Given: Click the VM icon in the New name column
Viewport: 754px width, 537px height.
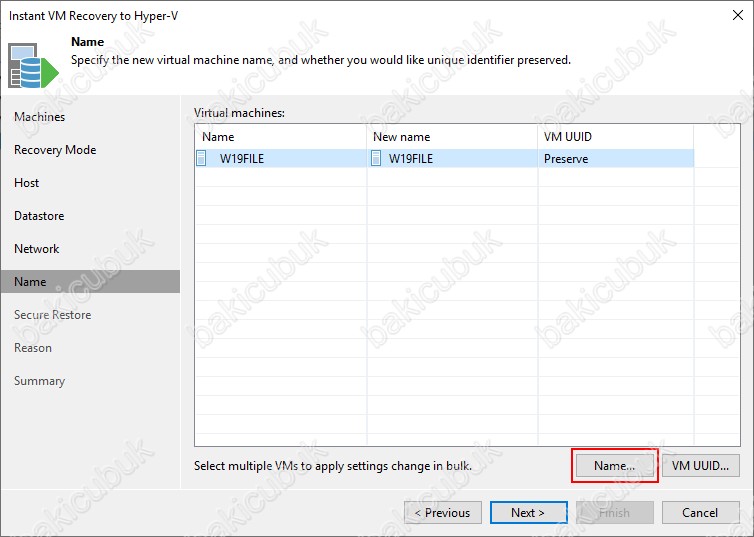Looking at the screenshot, I should (x=376, y=158).
